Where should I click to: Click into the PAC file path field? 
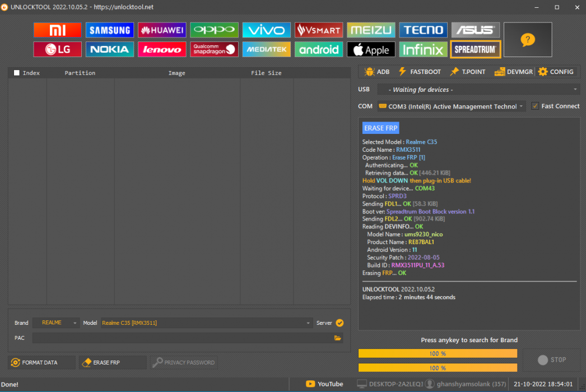click(183, 338)
